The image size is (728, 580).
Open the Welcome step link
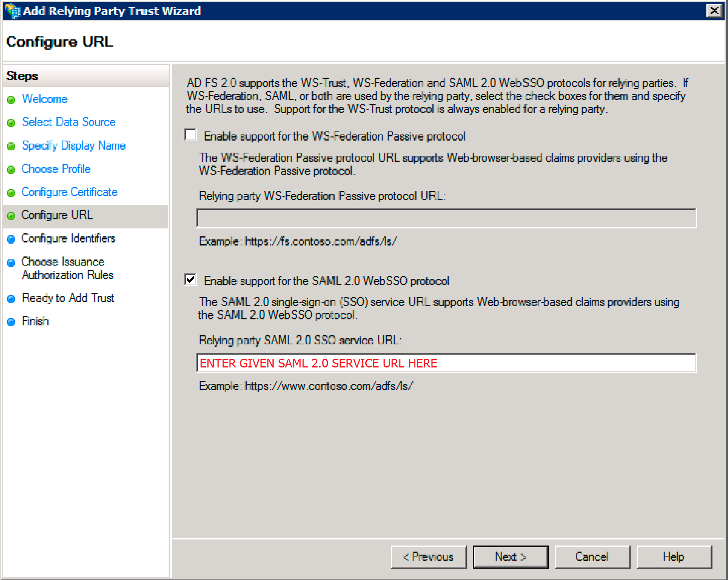(45, 99)
